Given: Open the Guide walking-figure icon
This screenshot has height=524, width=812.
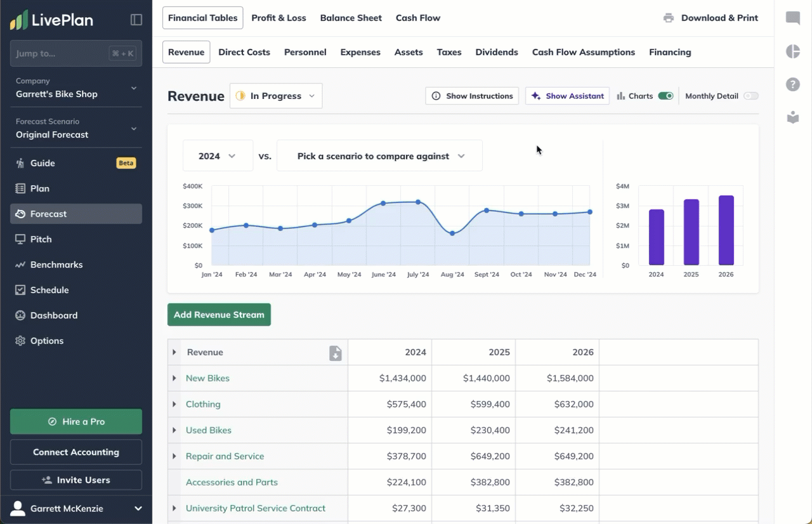Looking at the screenshot, I should click(x=20, y=163).
